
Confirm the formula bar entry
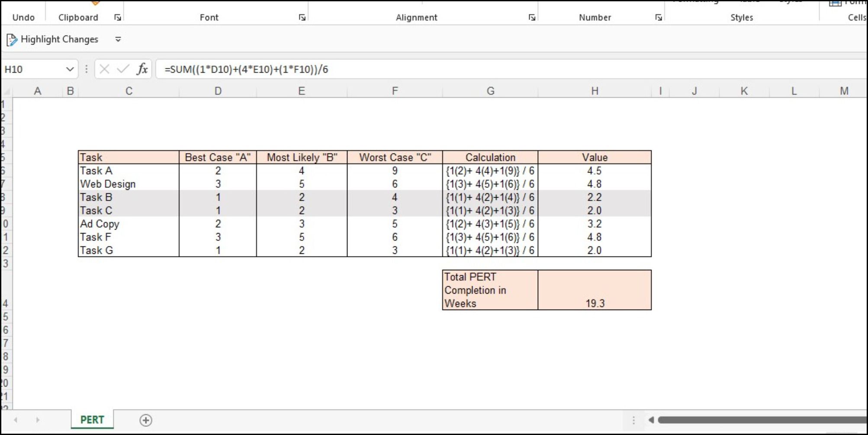pos(123,69)
